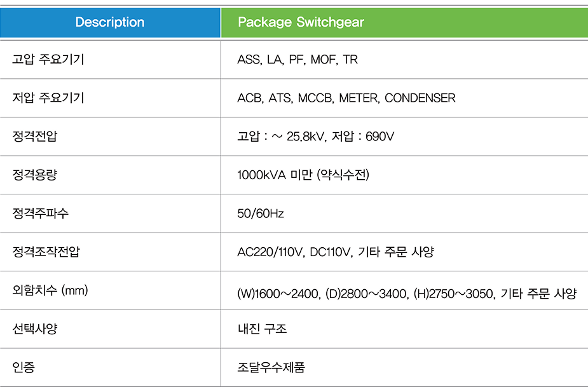Click the 1000kVA 미만 (약식수전) value

click(x=303, y=175)
